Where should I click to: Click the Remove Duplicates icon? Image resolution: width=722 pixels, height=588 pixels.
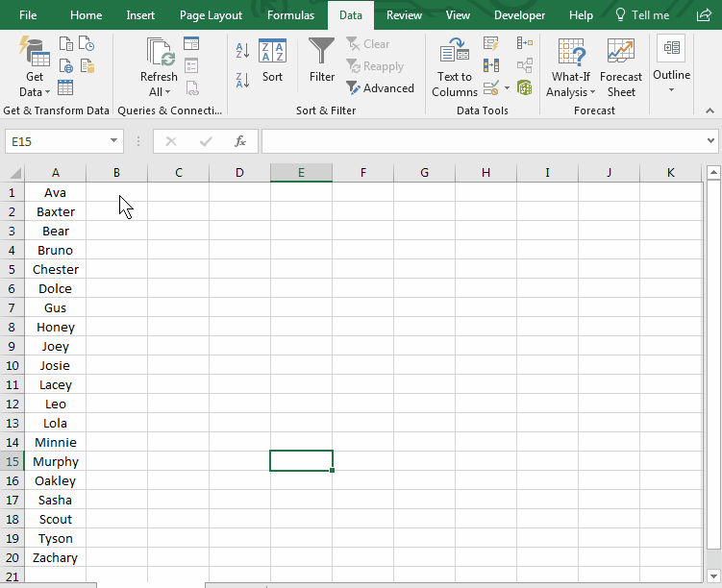(x=491, y=65)
